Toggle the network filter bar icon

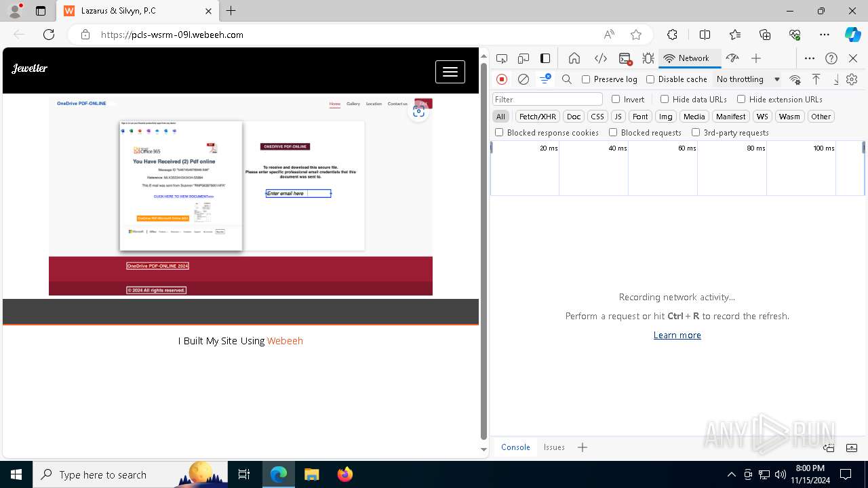coord(545,79)
